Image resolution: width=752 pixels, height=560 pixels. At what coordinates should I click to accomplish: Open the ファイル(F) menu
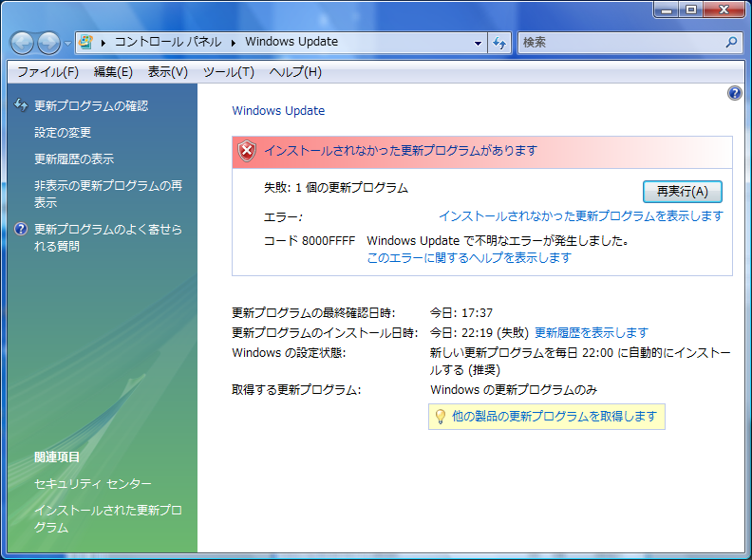[48, 72]
